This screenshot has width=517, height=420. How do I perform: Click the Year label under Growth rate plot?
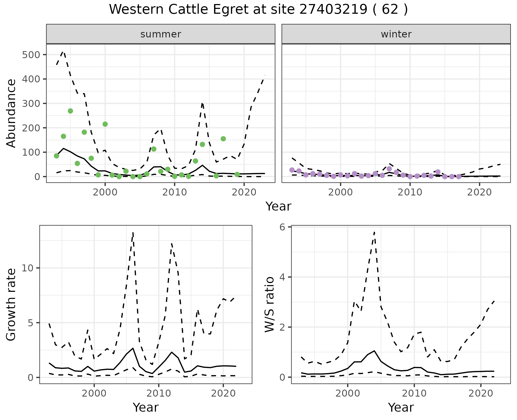[145, 407]
